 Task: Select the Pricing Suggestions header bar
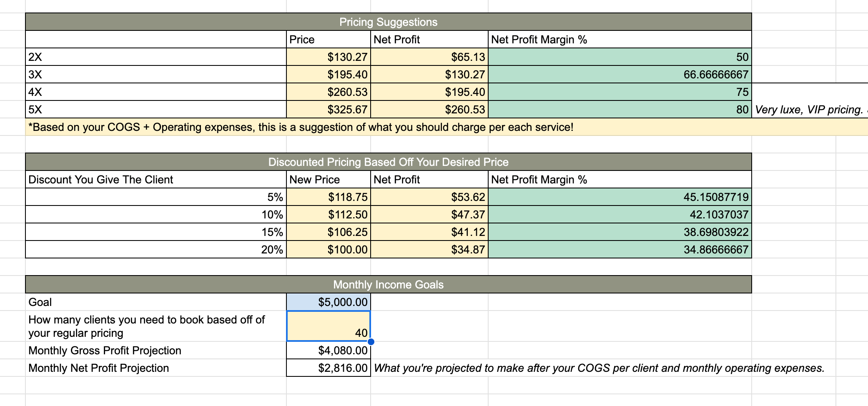388,22
